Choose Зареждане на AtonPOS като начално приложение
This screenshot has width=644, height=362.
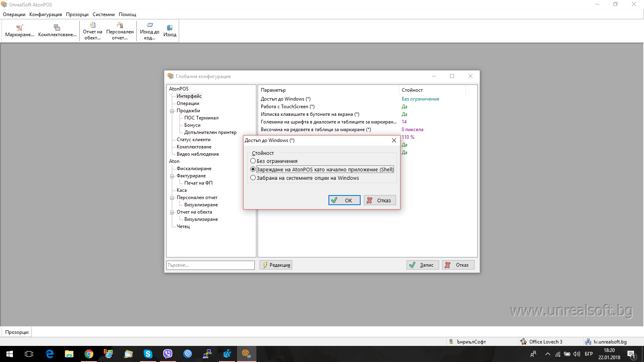253,169
